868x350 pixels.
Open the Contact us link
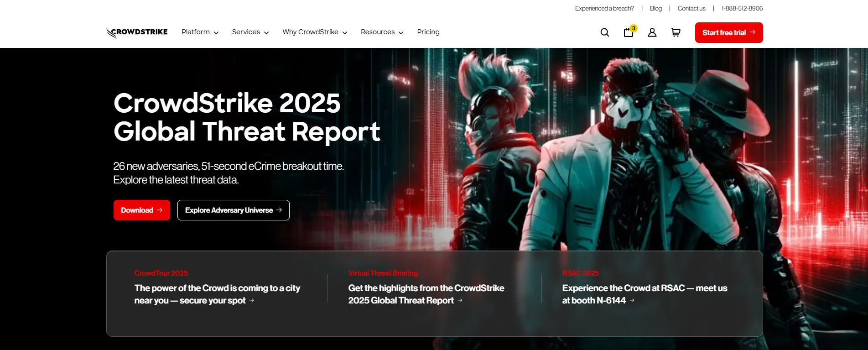pyautogui.click(x=691, y=8)
